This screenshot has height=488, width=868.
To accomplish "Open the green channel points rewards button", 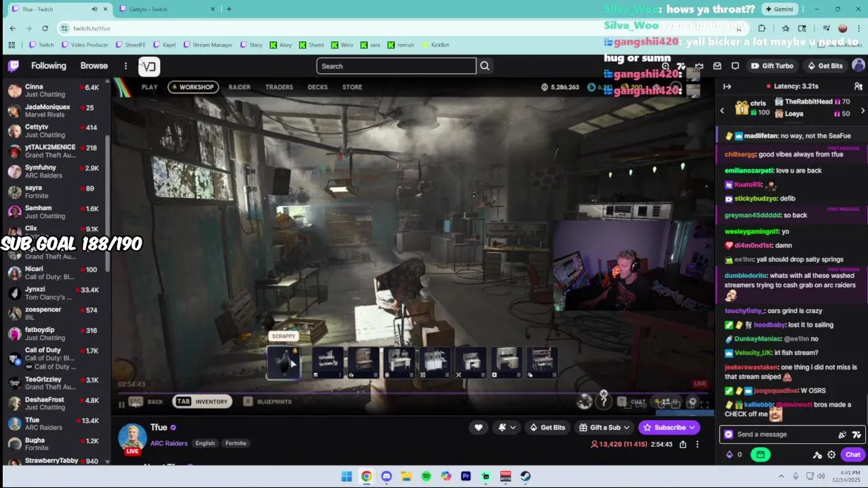I will point(760,455).
